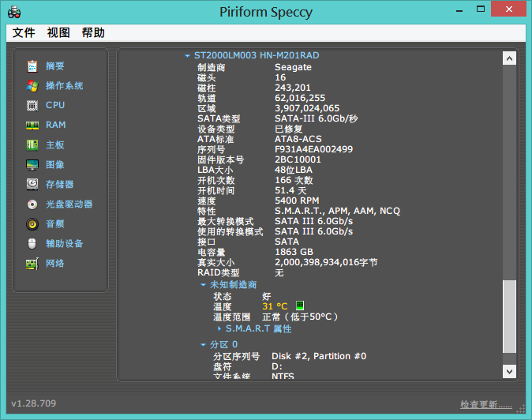Click version label v1.28.709
Image resolution: width=532 pixels, height=420 pixels.
pos(34,403)
